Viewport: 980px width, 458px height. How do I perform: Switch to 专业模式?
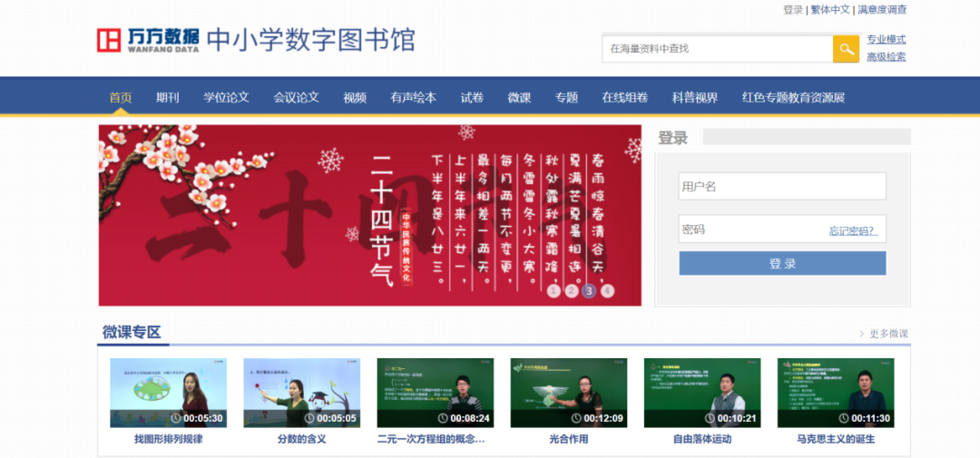pos(887,39)
